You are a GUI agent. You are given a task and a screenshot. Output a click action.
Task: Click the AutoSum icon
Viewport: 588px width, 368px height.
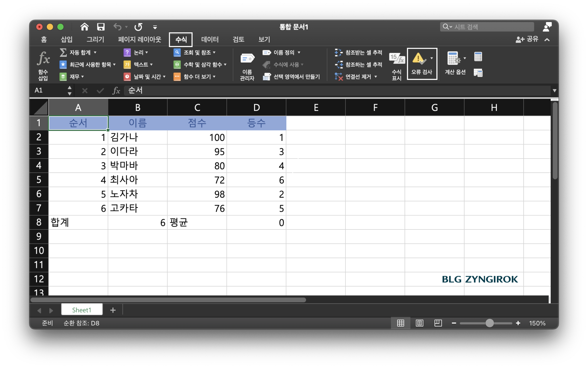tap(63, 52)
